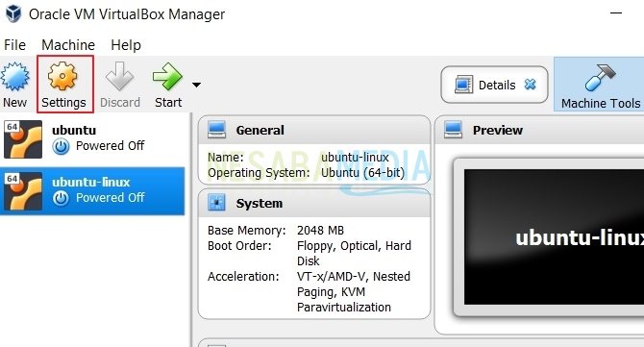Click the System section header
Screen dimensions: 644x347
coord(314,203)
